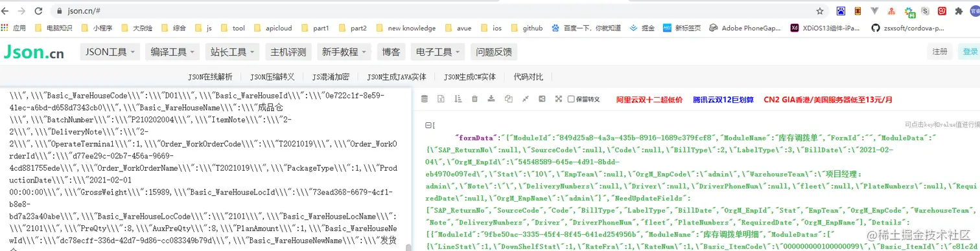The width and height of the screenshot is (980, 251).
Task: Clear the JSON with the trash icon
Action: click(474, 99)
